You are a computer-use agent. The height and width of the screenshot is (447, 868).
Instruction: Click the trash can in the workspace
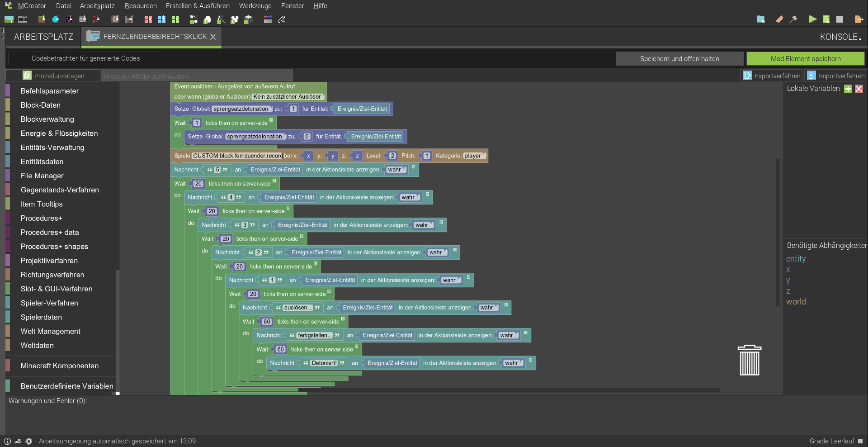point(749,361)
